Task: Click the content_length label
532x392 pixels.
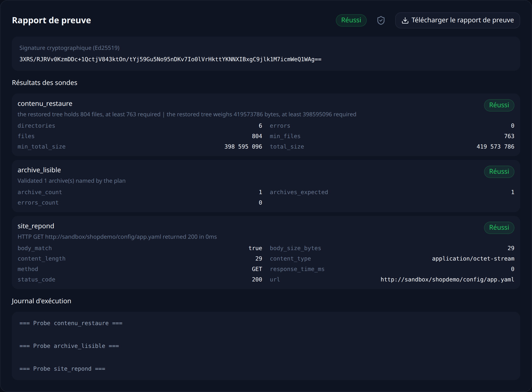Action: click(42, 259)
